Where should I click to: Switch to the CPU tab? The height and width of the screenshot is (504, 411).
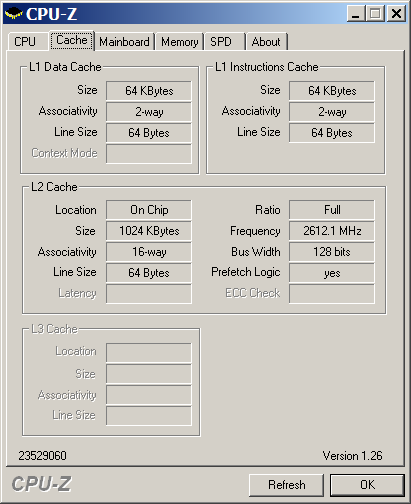click(28, 42)
